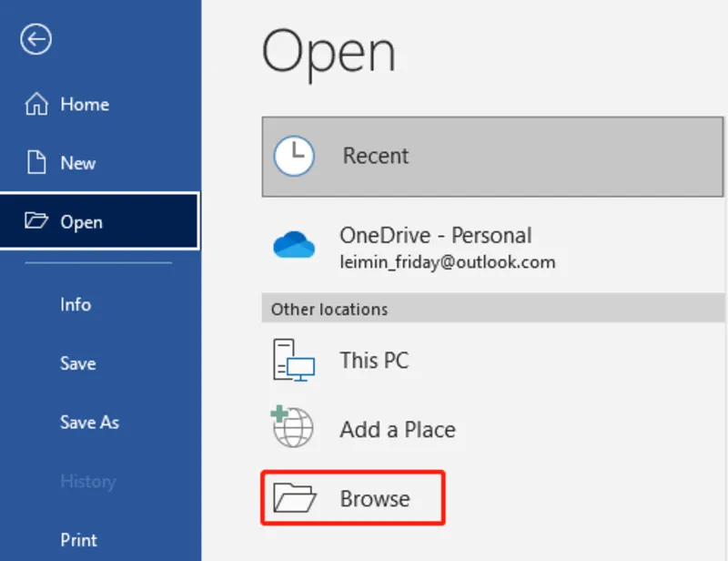Choose Save from the sidebar
The width and height of the screenshot is (728, 561).
click(78, 363)
